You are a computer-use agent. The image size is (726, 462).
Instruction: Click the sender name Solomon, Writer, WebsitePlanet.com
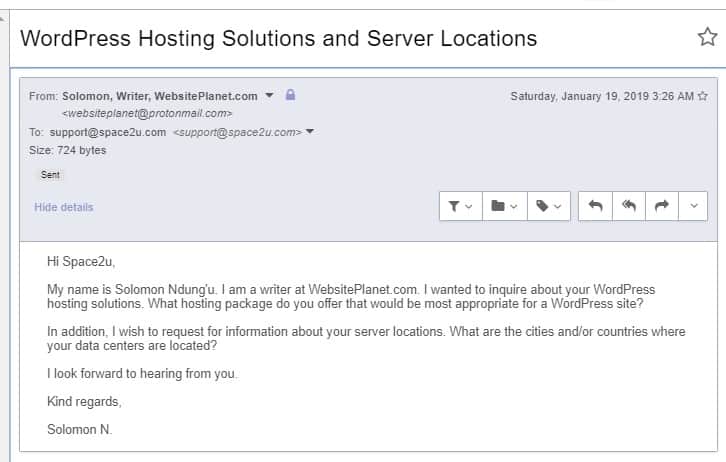(160, 96)
